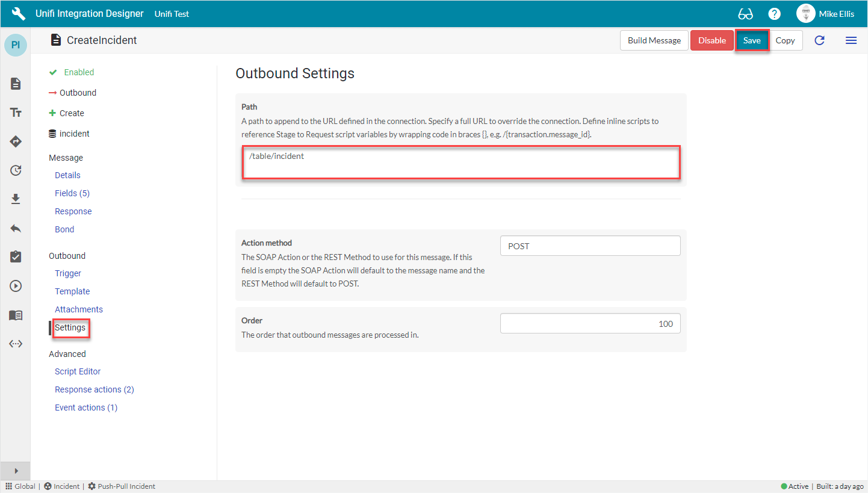Open the help question mark icon
Image resolution: width=868 pixels, height=493 pixels.
coord(775,14)
